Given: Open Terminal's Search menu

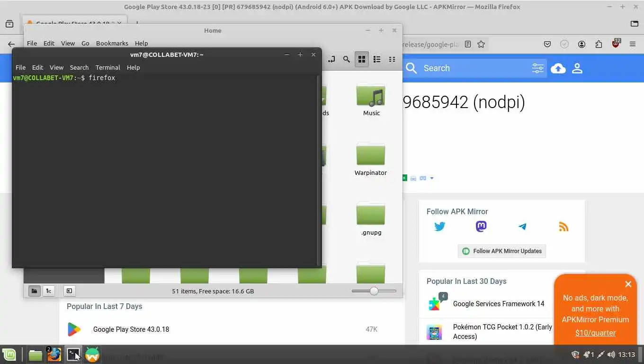Looking at the screenshot, I should click(x=79, y=67).
